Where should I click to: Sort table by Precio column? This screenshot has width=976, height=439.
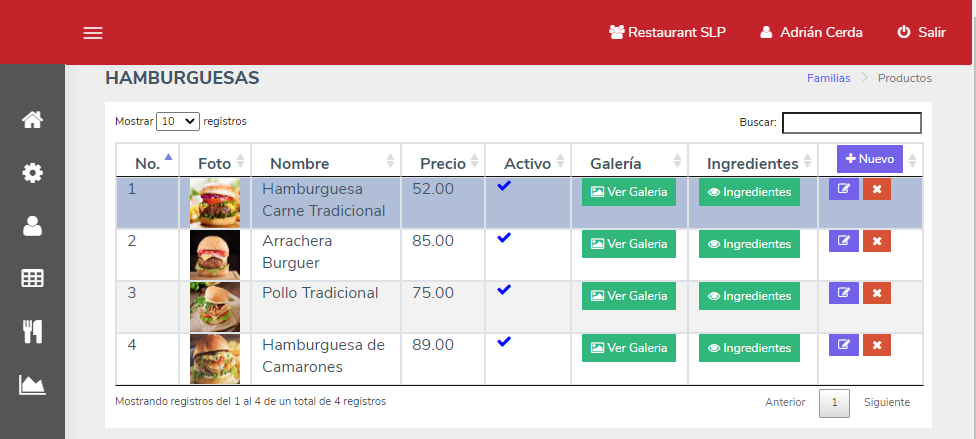(443, 163)
